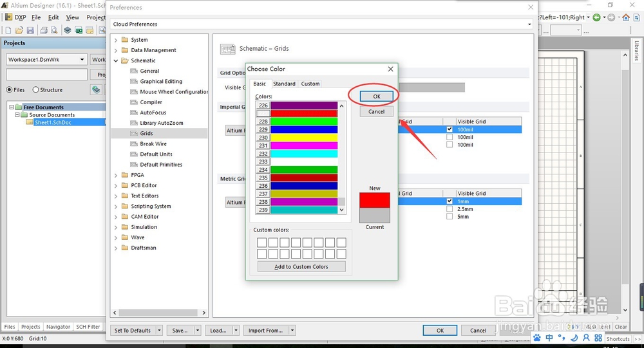
Task: Select the Break Wire preferences page
Action: coord(153,143)
